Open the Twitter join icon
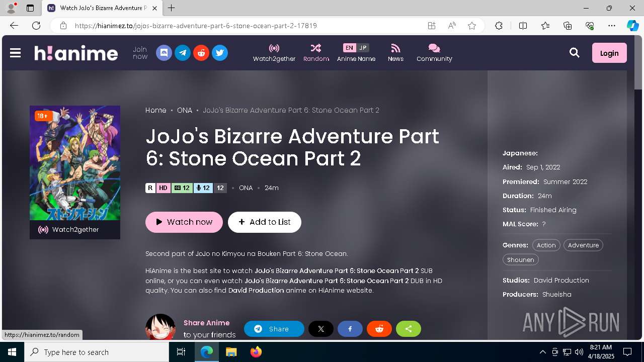Image resolution: width=644 pixels, height=362 pixels. pyautogui.click(x=220, y=53)
